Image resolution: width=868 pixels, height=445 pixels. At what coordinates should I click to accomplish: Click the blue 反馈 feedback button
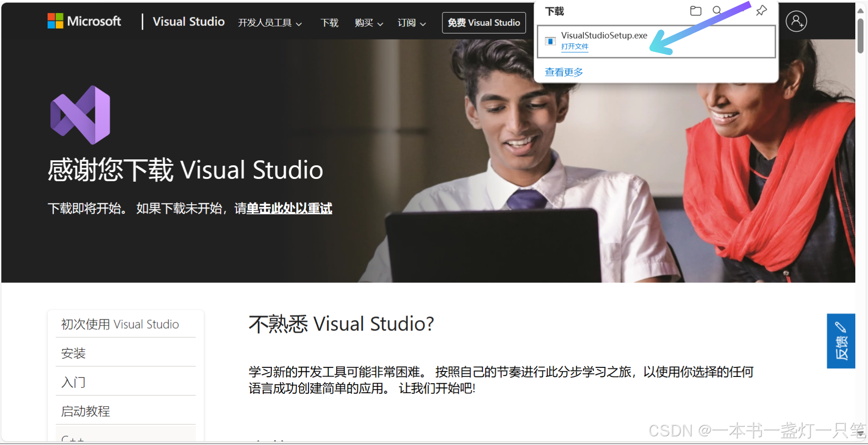click(x=841, y=341)
